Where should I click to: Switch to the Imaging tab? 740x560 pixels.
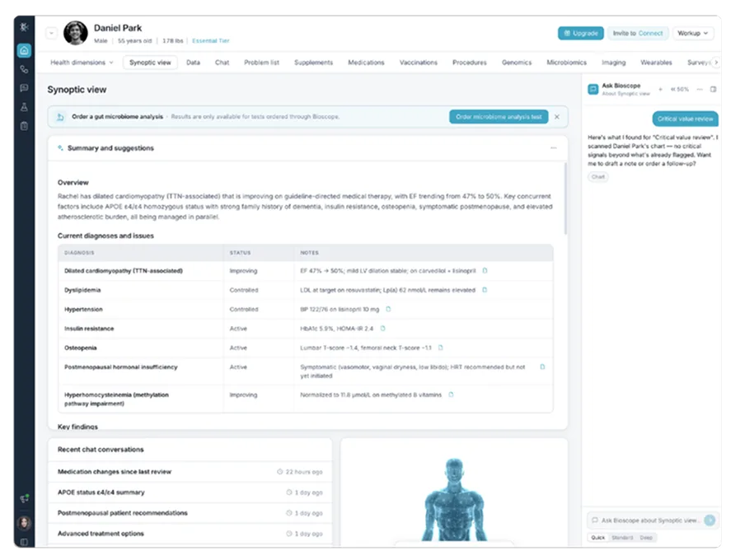(x=614, y=63)
